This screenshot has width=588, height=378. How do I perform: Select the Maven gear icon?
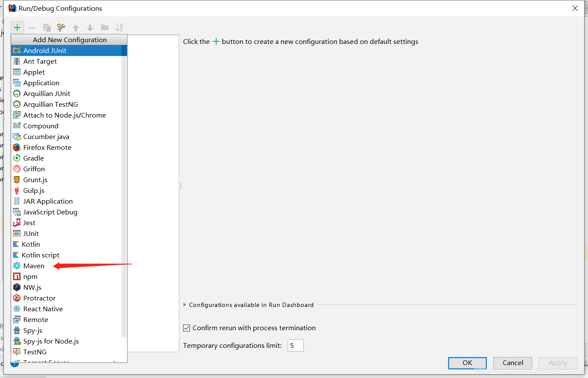point(17,266)
